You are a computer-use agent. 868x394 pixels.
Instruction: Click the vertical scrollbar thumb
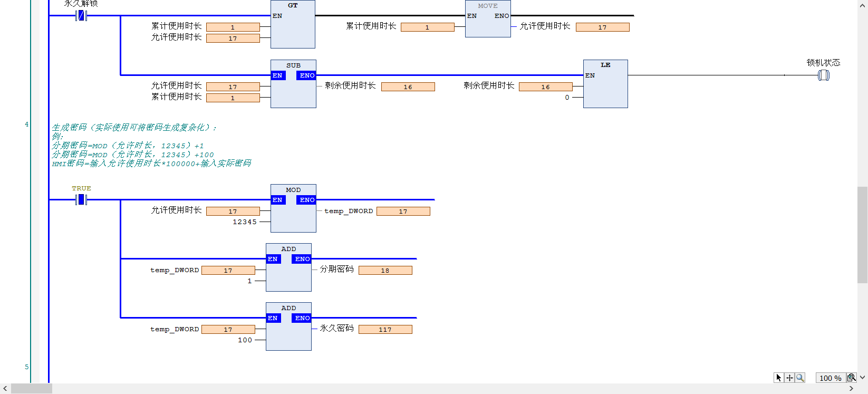coord(863,235)
